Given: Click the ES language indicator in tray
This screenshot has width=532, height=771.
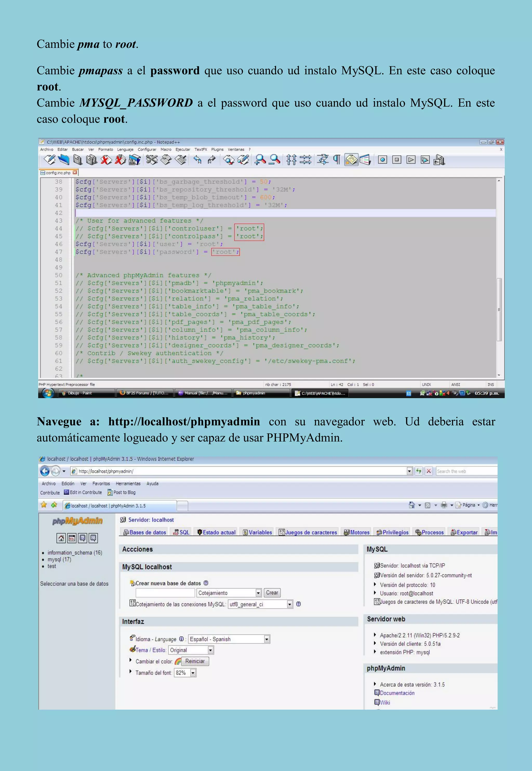Looking at the screenshot, I should coord(409,394).
